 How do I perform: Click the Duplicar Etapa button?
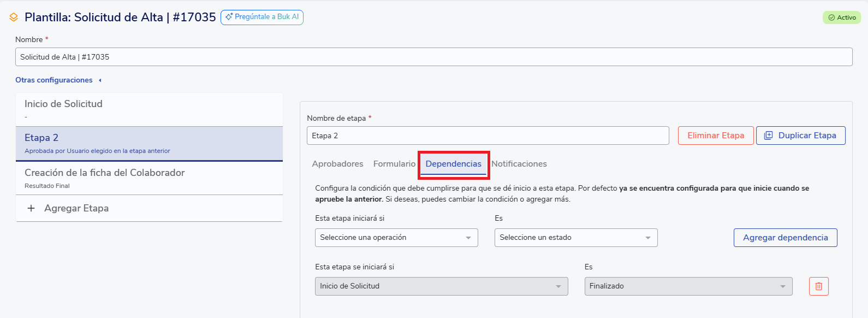pos(800,136)
